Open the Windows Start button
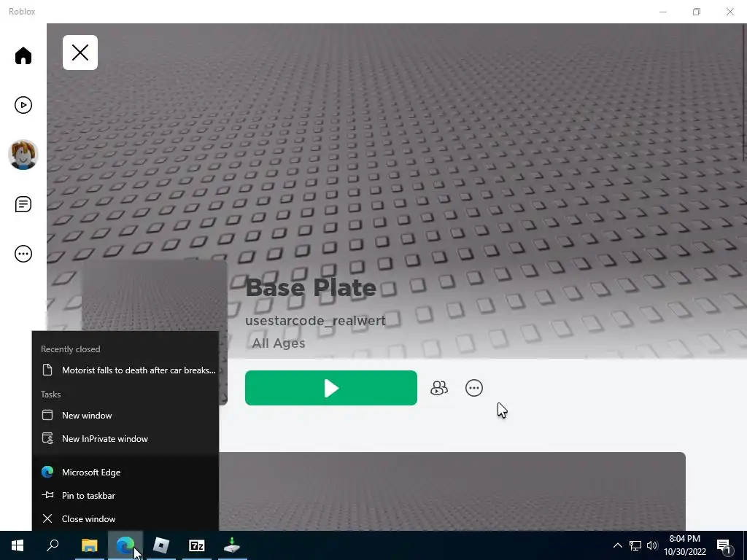 point(18,545)
